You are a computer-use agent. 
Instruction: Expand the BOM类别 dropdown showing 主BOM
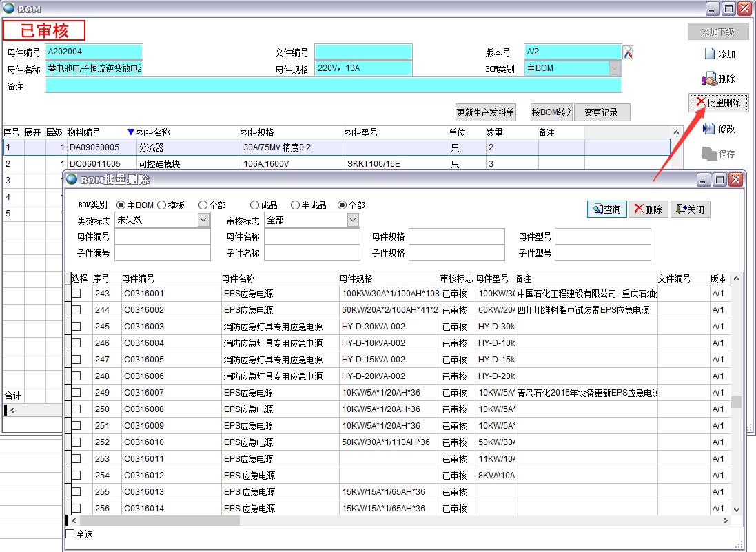[x=614, y=68]
